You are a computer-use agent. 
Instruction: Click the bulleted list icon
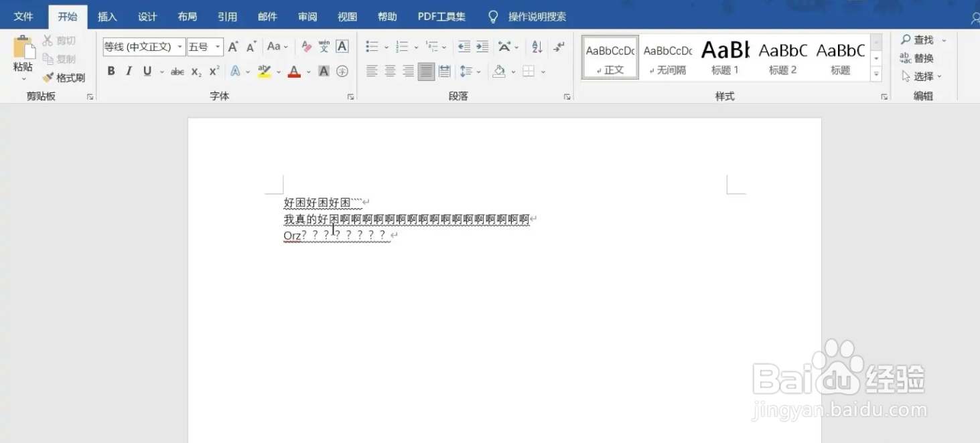pos(372,47)
